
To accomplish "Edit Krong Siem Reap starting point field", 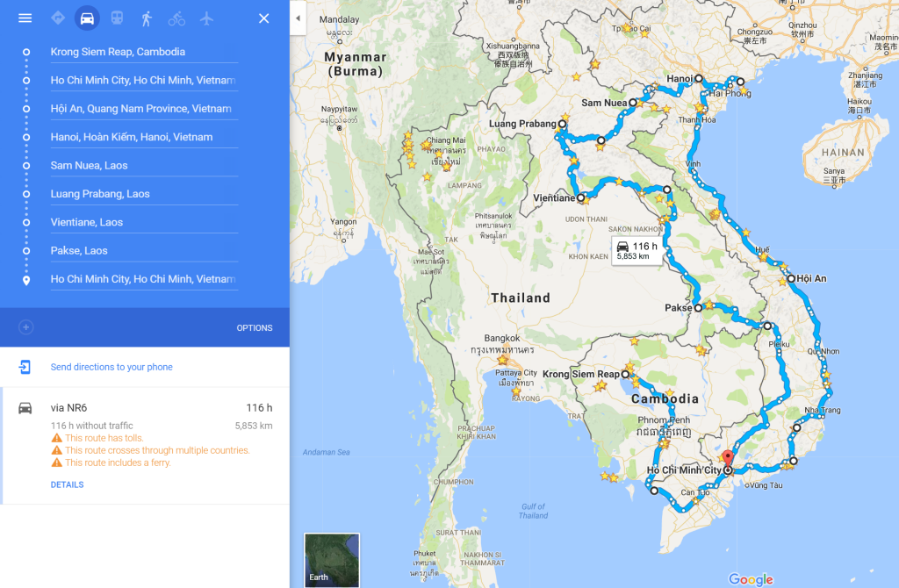I will pos(144,52).
